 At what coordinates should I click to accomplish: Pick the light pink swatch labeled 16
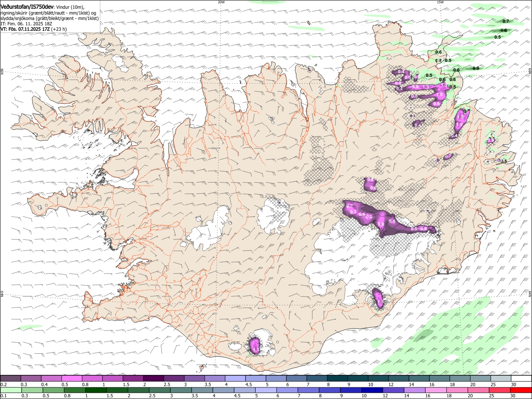click(436, 390)
